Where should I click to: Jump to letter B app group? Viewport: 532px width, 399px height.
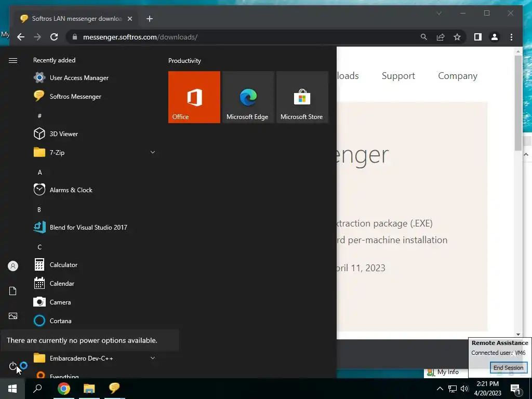(x=39, y=210)
